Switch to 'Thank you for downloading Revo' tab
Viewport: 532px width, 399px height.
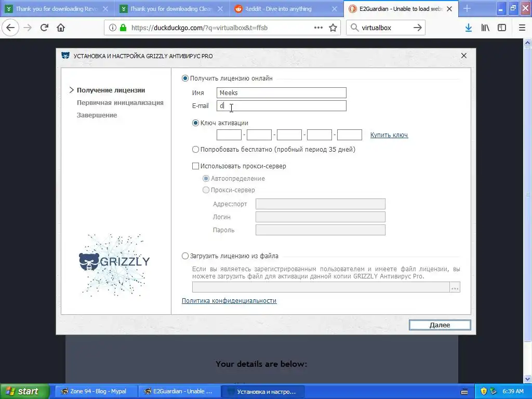point(57,9)
